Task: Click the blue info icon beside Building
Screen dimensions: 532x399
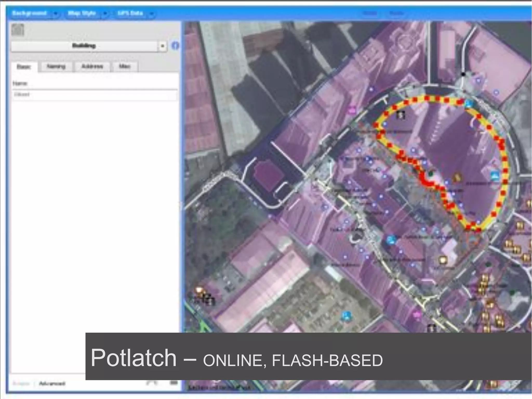Action: pyautogui.click(x=176, y=46)
